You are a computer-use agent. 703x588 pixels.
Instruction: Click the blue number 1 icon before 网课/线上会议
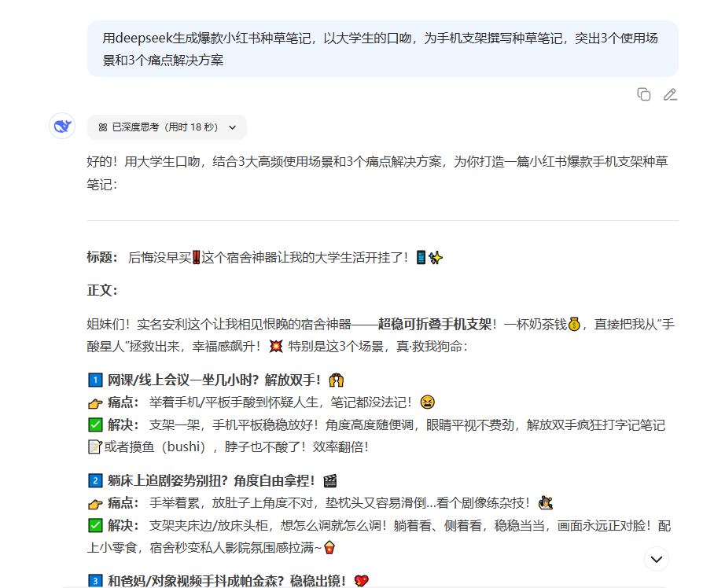point(94,380)
